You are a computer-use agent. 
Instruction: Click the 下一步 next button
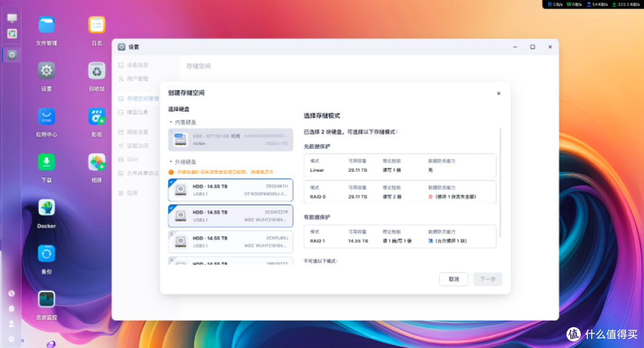coord(488,279)
